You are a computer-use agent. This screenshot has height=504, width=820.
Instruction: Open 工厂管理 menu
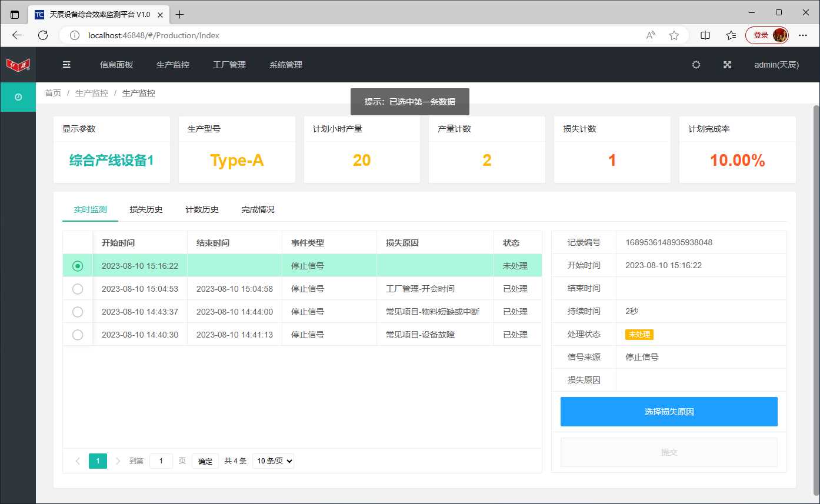[229, 65]
